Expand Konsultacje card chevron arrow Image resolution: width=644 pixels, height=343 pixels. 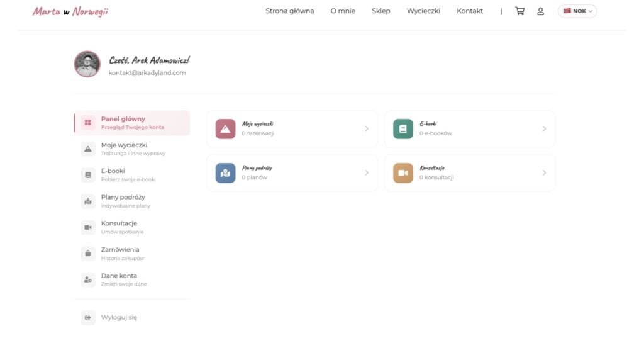click(544, 173)
